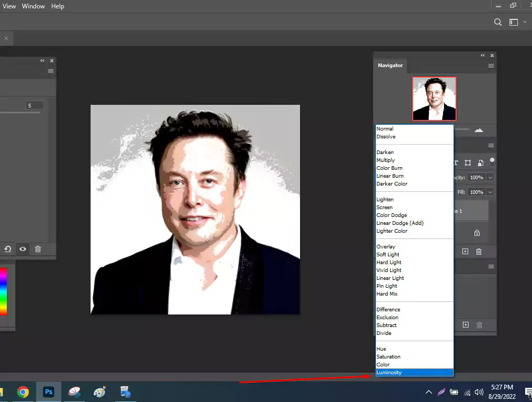This screenshot has width=532, height=402.
Task: Toggle the layer filtering switch
Action: click(x=492, y=161)
